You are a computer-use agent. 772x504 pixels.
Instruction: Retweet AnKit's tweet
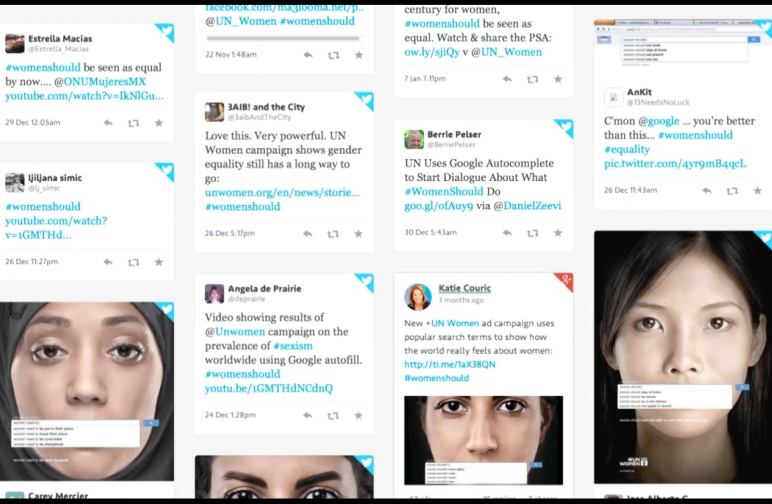click(732, 190)
